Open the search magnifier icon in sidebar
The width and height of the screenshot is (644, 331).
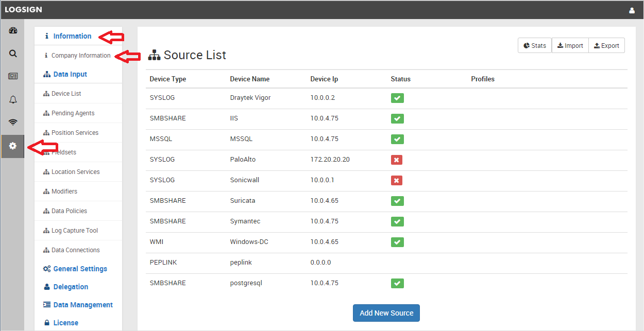tap(13, 53)
